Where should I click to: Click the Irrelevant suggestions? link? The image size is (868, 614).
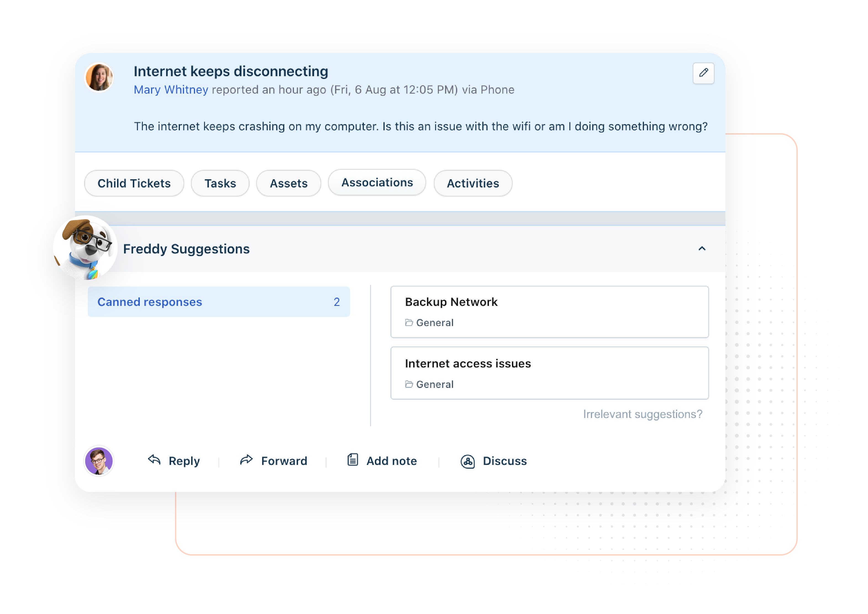pos(642,414)
